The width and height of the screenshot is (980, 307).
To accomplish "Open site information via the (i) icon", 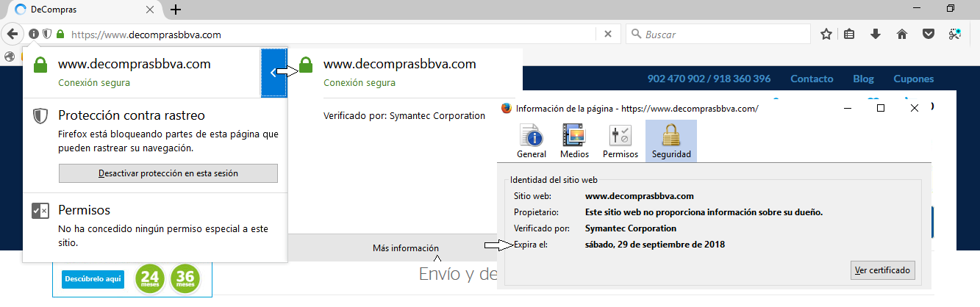I will 34,34.
